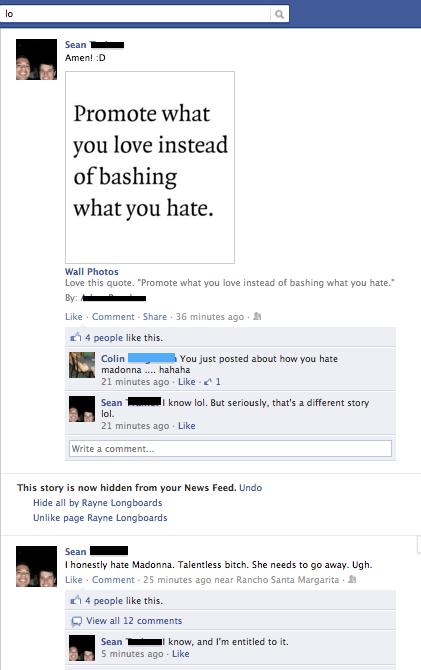This screenshot has height=670, width=421.
Task: Open the comment bubble icon next to View all 12 comments
Action: tap(77, 621)
